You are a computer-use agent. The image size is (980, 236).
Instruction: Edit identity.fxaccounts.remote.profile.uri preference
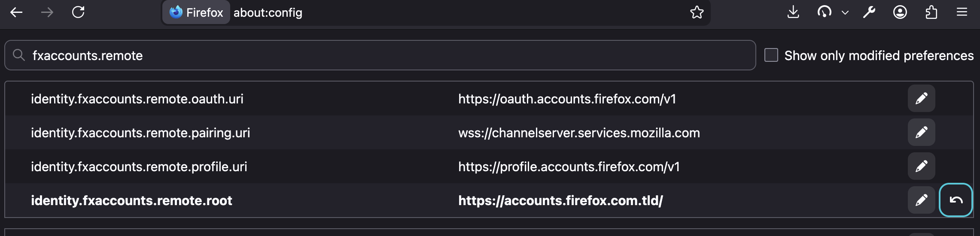click(921, 166)
